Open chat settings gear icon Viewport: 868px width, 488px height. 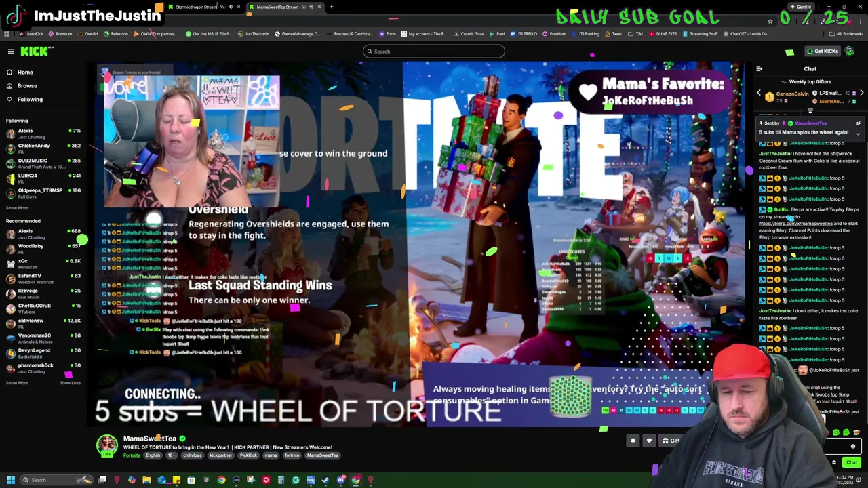(x=834, y=462)
